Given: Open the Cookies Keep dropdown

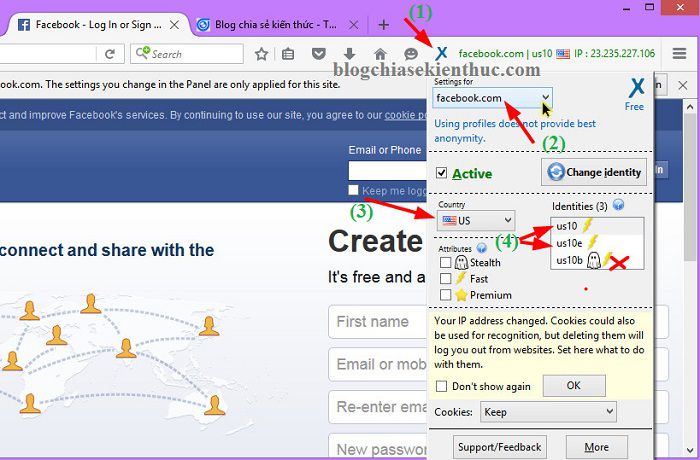Looking at the screenshot, I should [548, 412].
